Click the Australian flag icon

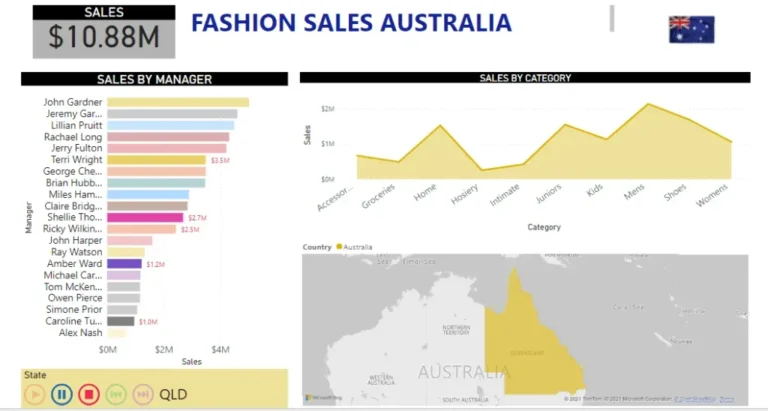pos(691,29)
